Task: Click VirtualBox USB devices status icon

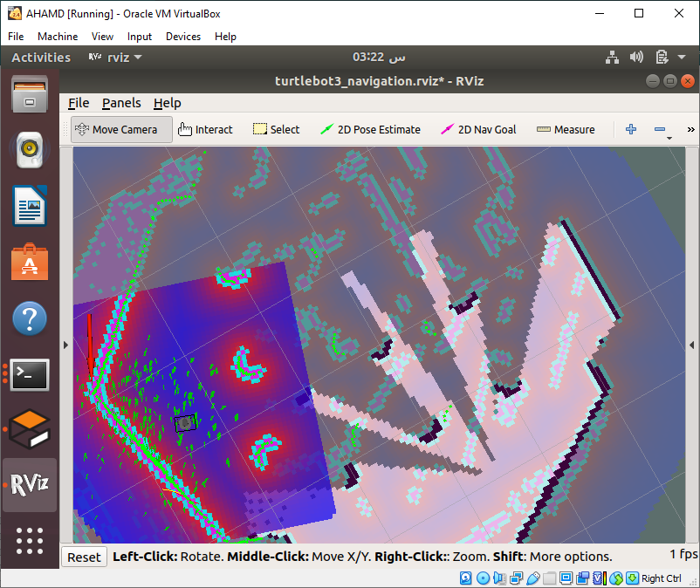Action: 533,578
